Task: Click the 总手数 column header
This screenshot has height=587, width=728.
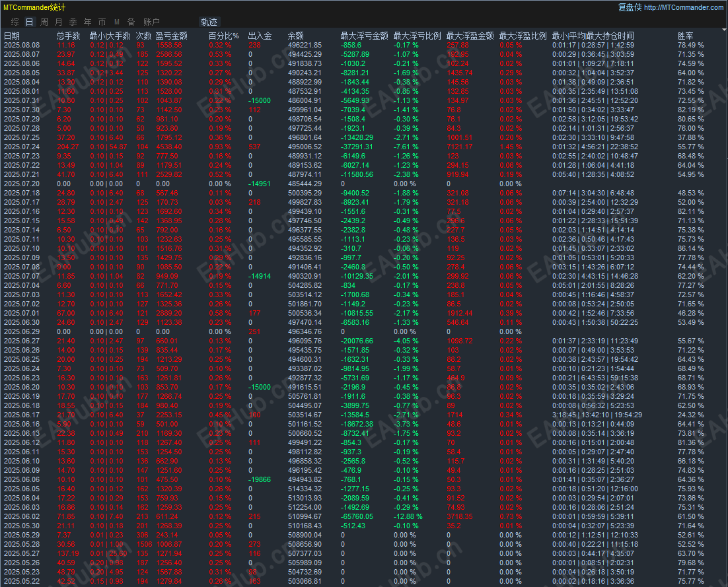Action: pyautogui.click(x=68, y=36)
